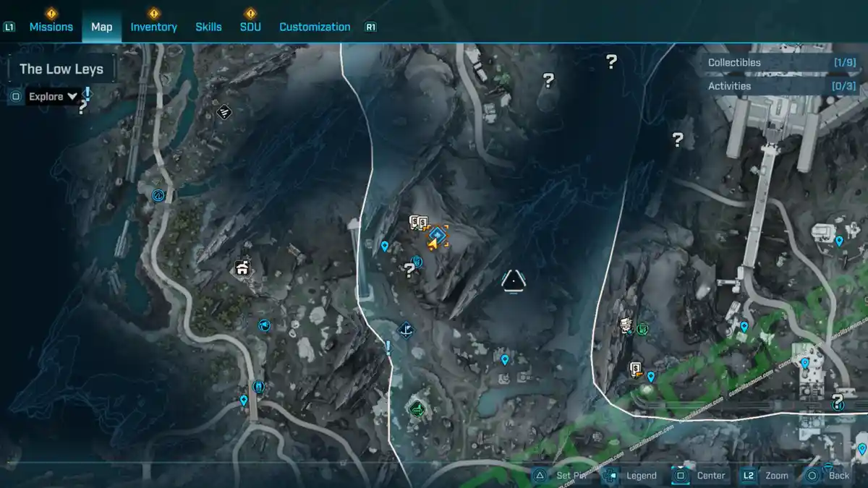
Task: Select the black diamond striped map icon
Action: tap(224, 112)
